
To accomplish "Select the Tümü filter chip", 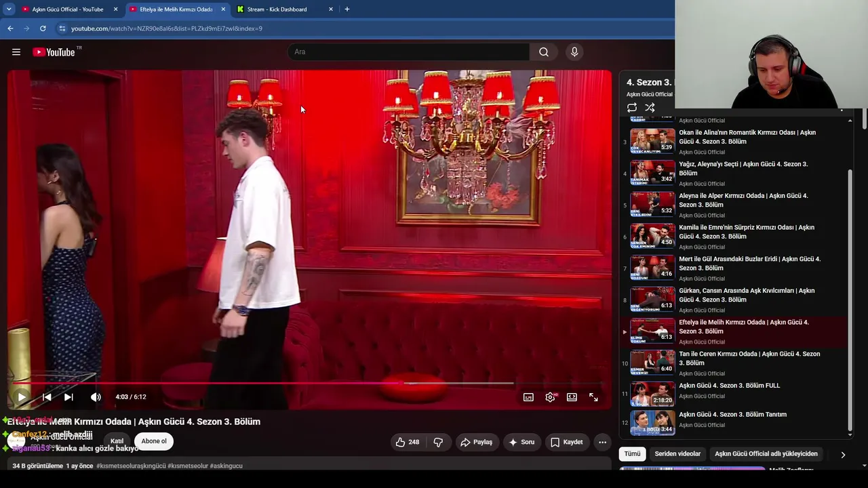I will pyautogui.click(x=632, y=453).
